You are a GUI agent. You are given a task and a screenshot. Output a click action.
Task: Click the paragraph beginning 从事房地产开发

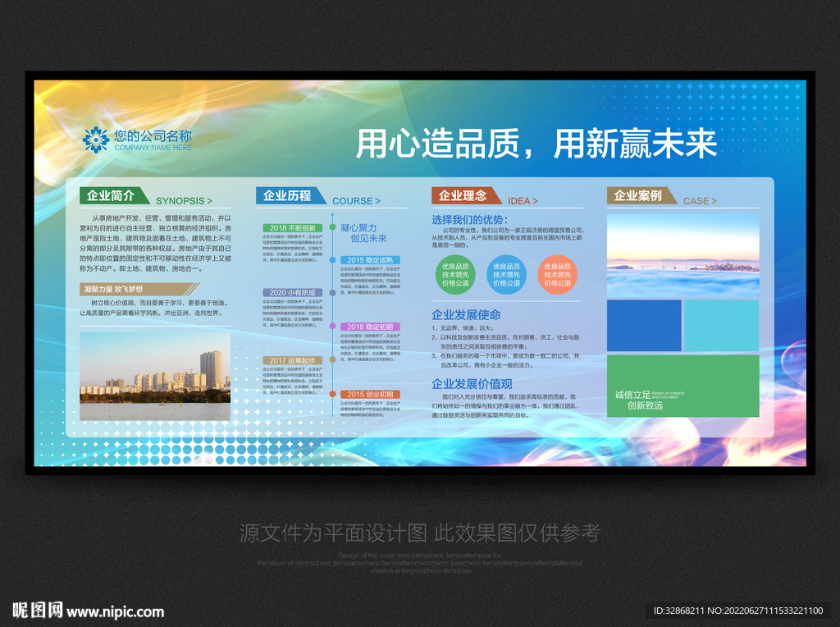155,243
